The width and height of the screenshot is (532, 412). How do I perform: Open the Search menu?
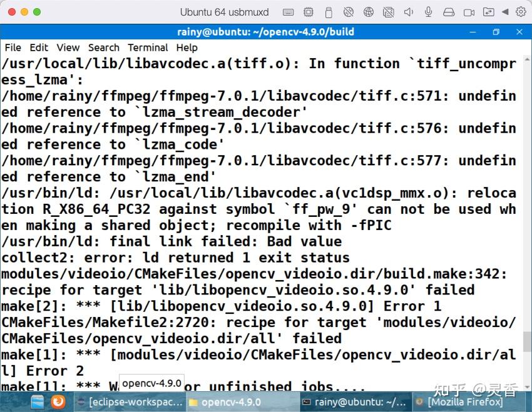tap(104, 48)
